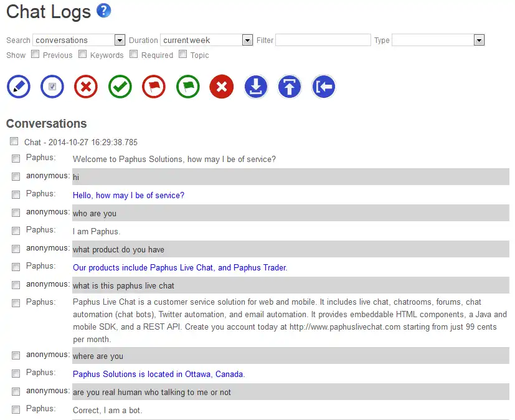Click the red outlined X icon
The height and width of the screenshot is (420, 515).
coord(86,87)
